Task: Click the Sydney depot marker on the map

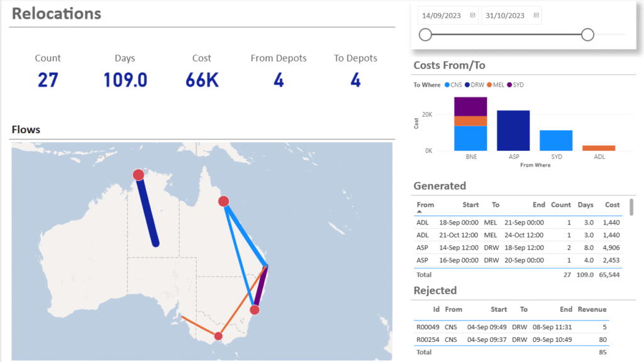Action: click(255, 310)
